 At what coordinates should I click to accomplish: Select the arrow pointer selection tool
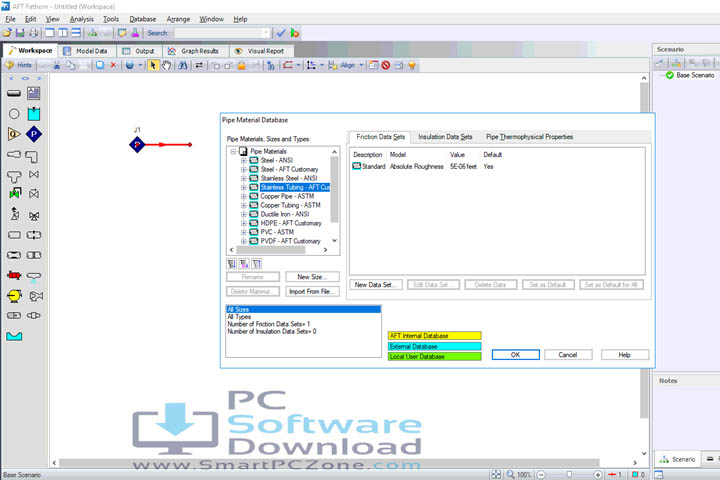(153, 65)
